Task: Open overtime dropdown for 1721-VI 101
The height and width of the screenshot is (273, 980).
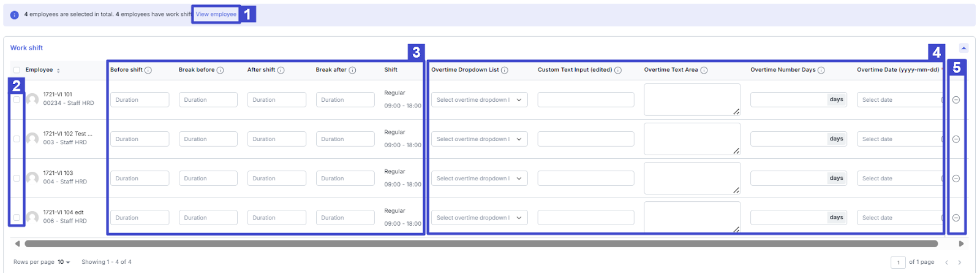Action: pos(479,100)
